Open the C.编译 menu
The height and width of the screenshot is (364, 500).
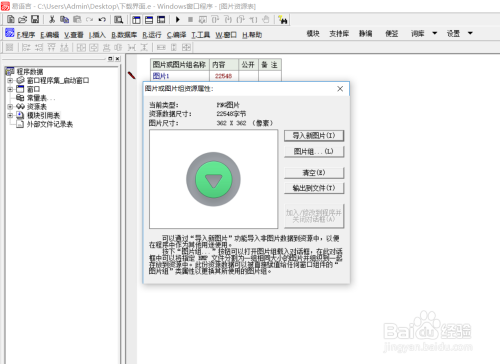click(x=176, y=35)
